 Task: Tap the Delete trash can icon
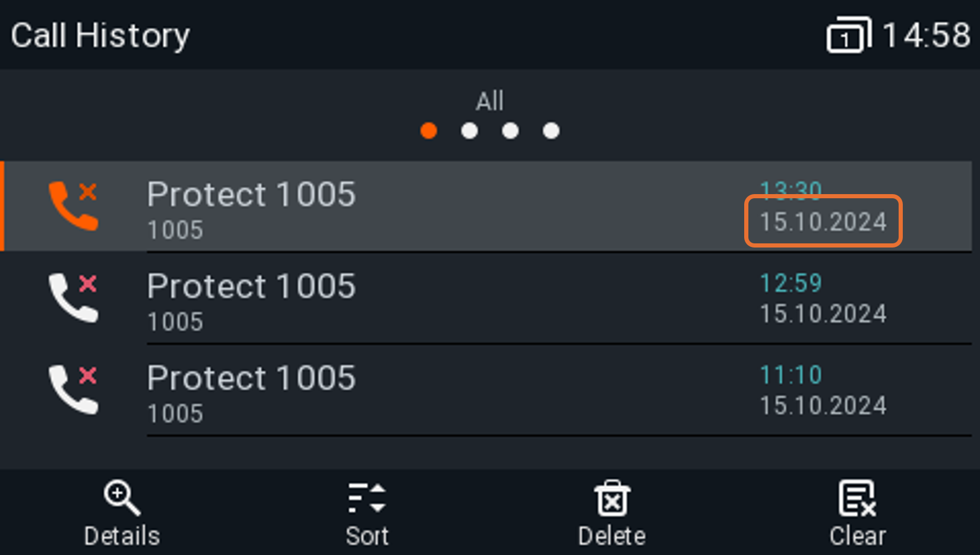coord(612,497)
